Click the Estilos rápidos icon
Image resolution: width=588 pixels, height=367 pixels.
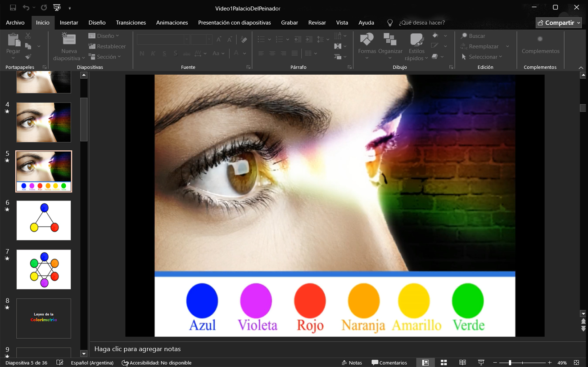click(x=416, y=40)
